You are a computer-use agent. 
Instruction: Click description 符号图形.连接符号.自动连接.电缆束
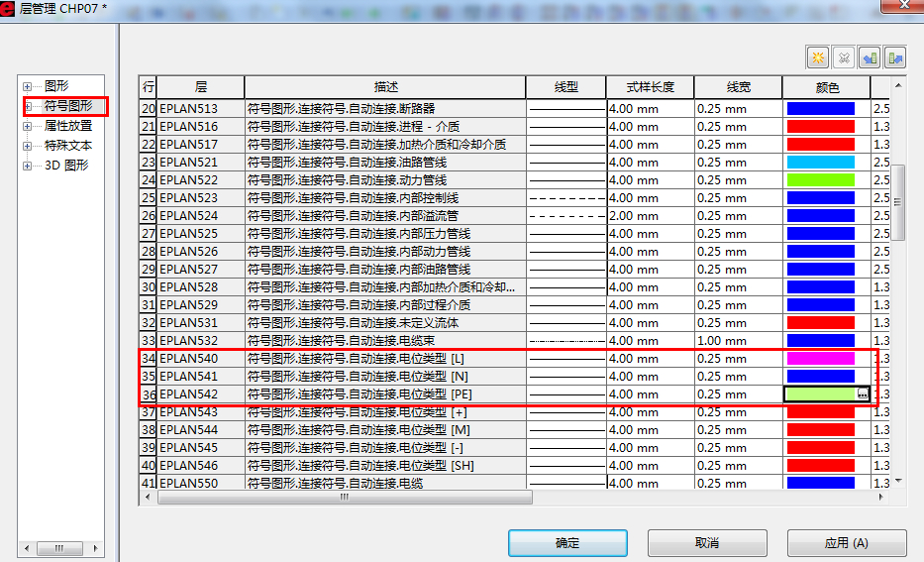click(385, 341)
